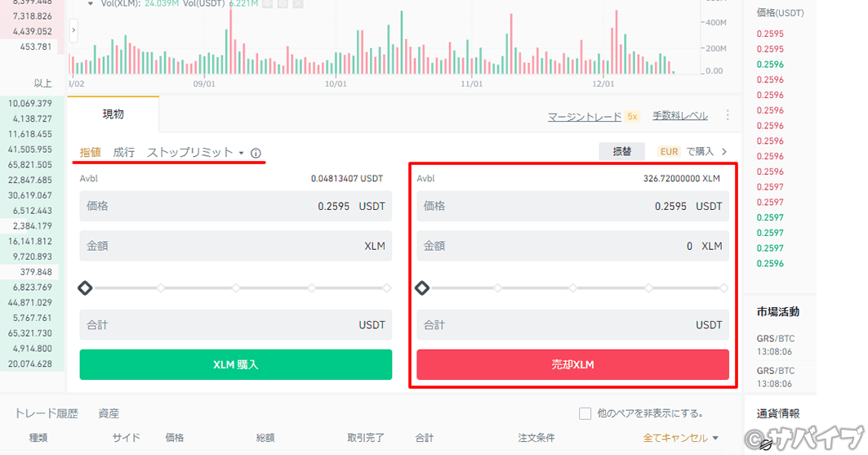
Task: Set the buy-side slider to the 100% point
Action: [387, 288]
